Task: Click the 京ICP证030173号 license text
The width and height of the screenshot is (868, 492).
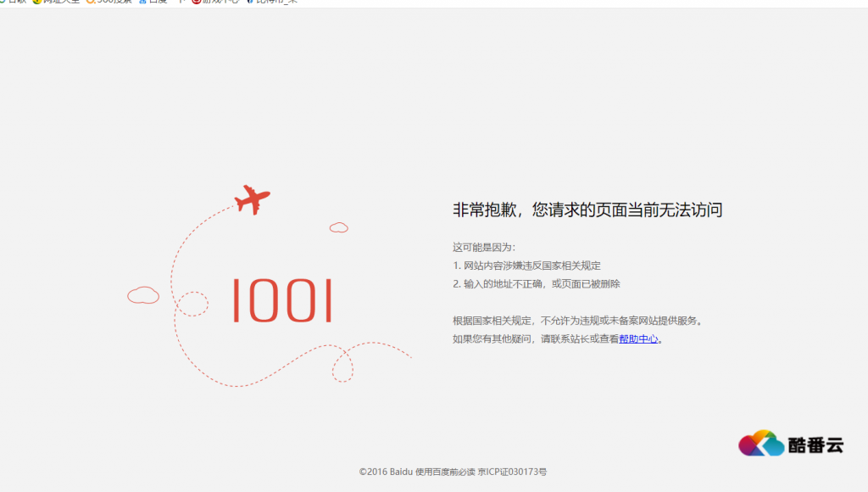Action: tap(512, 472)
